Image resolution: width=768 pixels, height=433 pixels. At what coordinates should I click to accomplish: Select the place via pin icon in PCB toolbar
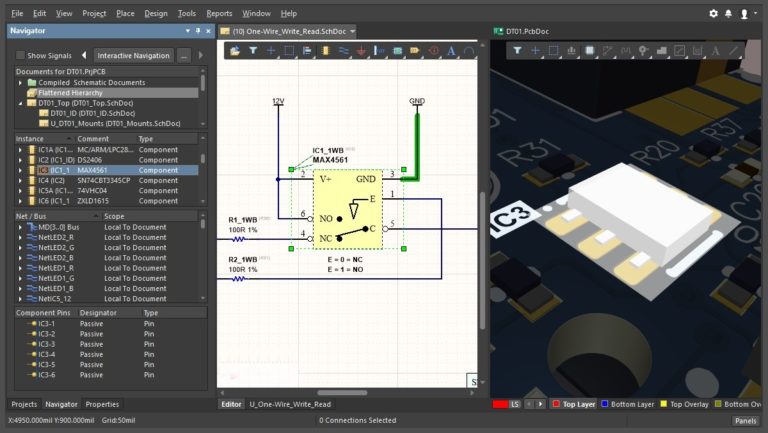pyautogui.click(x=643, y=50)
